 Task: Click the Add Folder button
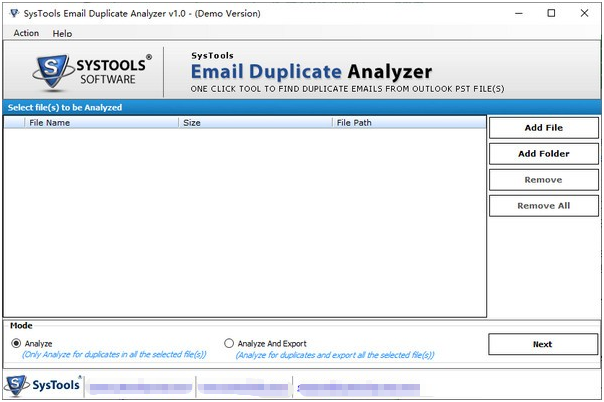point(544,154)
